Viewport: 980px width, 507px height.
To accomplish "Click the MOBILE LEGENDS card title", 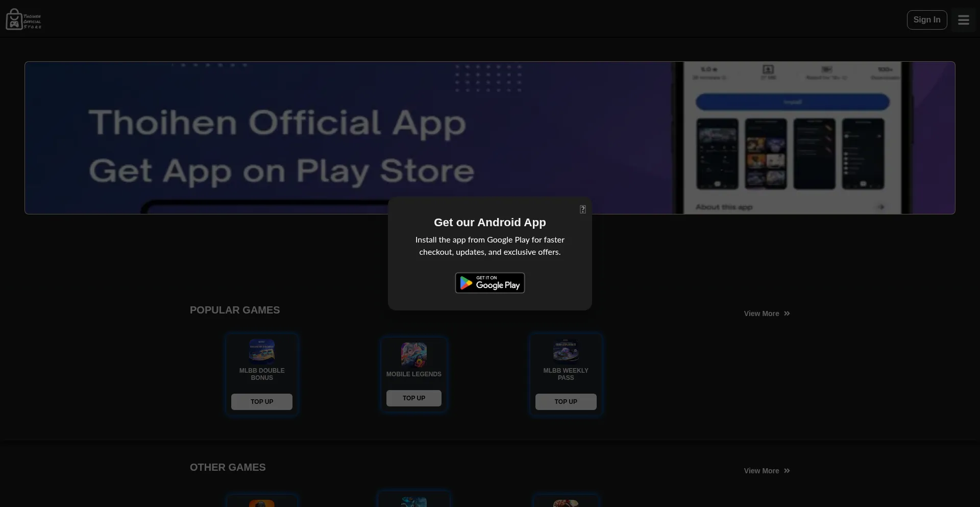I will (413, 374).
